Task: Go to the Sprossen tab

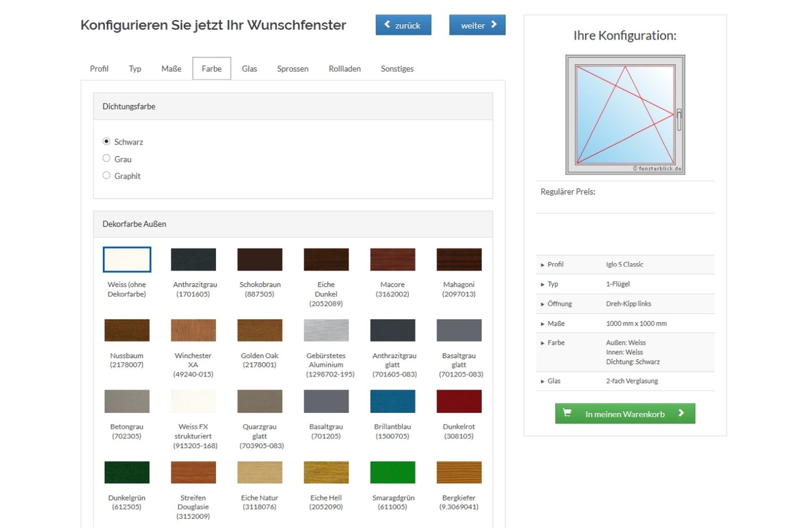Action: click(292, 69)
